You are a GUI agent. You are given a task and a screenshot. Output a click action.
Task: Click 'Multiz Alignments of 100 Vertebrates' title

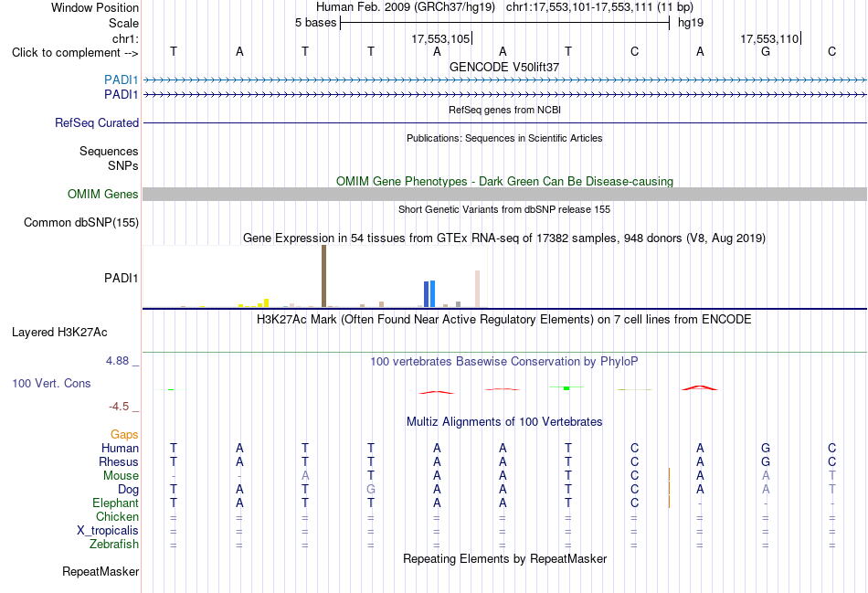(504, 422)
